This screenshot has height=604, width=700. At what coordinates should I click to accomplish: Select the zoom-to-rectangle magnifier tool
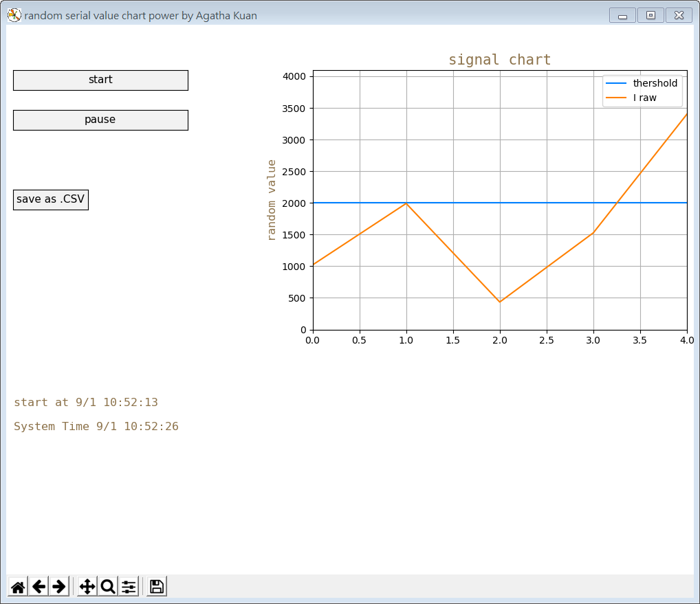(107, 586)
